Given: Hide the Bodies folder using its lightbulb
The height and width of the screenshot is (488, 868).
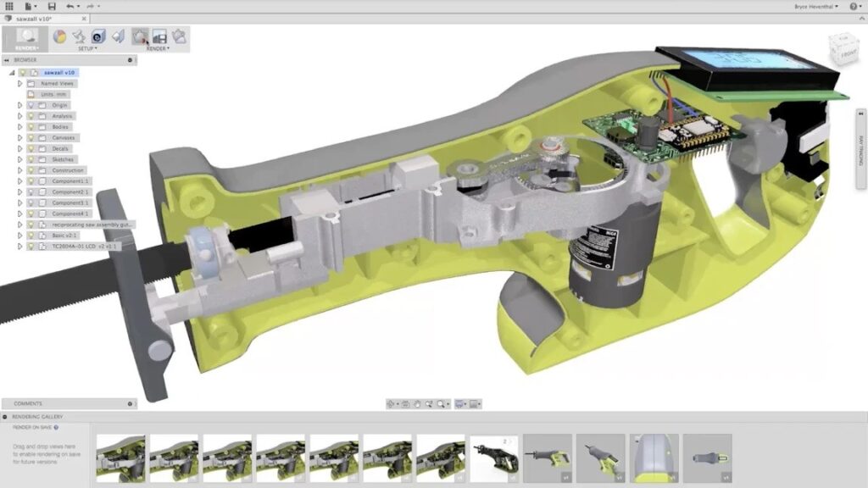Looking at the screenshot, I should (x=29, y=126).
